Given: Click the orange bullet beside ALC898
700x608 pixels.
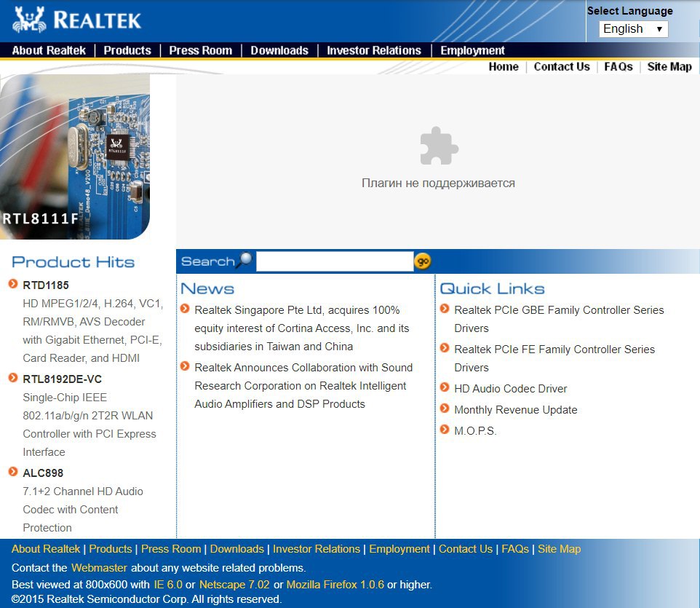Looking at the screenshot, I should pyautogui.click(x=13, y=472).
